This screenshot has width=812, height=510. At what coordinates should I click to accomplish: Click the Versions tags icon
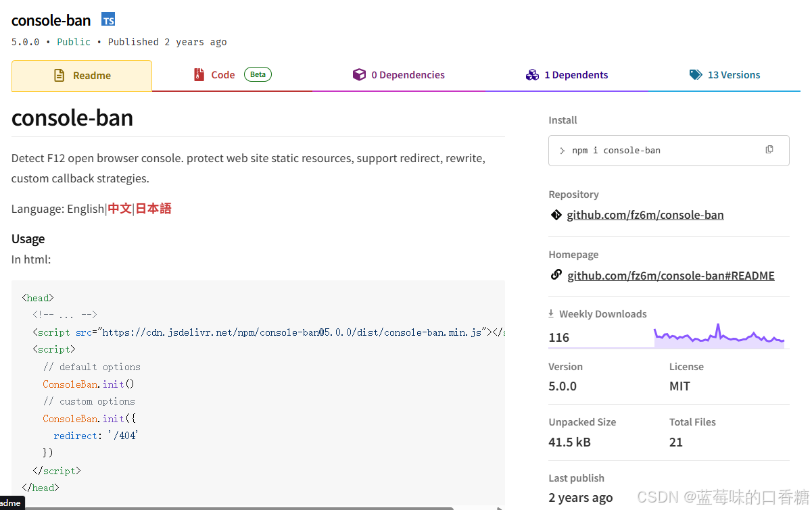(696, 75)
